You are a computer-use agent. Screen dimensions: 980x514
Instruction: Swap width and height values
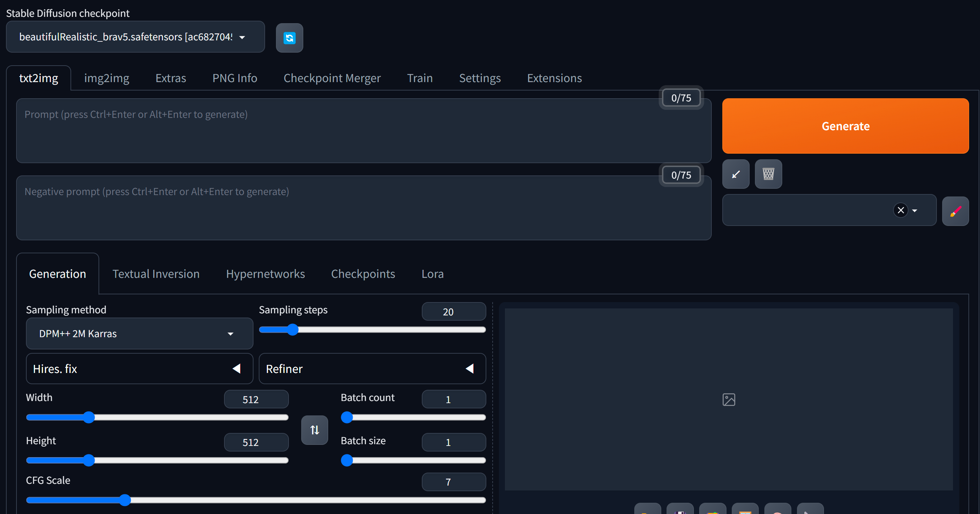pyautogui.click(x=314, y=430)
